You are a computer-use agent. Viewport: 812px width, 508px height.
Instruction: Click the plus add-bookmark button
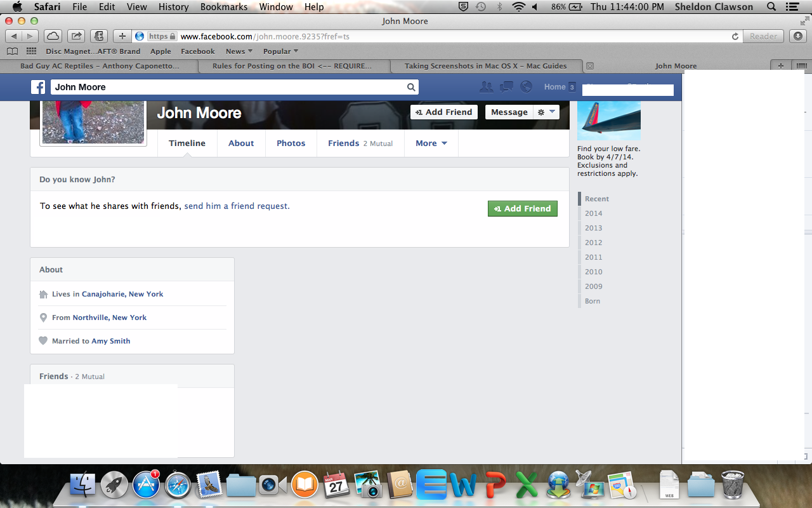(122, 36)
